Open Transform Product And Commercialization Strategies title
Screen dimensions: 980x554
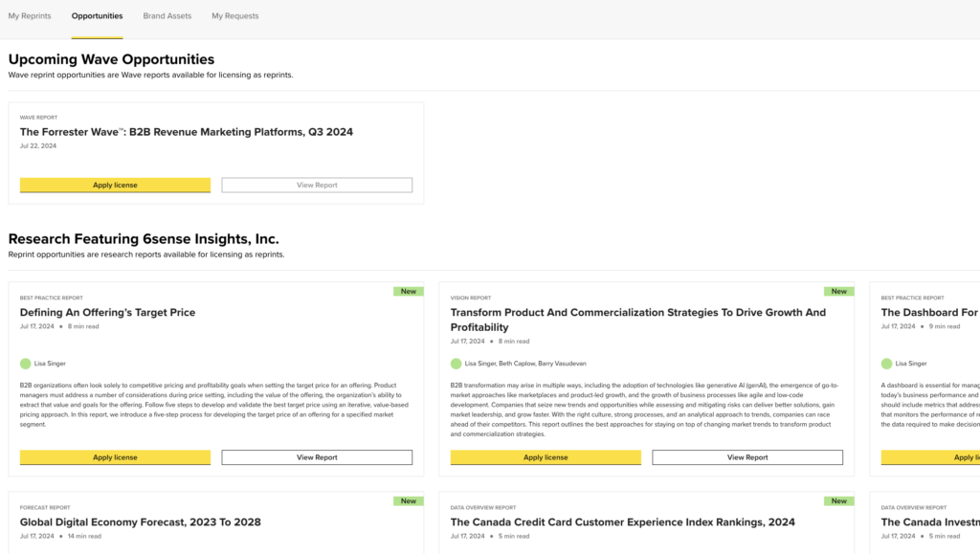[638, 320]
